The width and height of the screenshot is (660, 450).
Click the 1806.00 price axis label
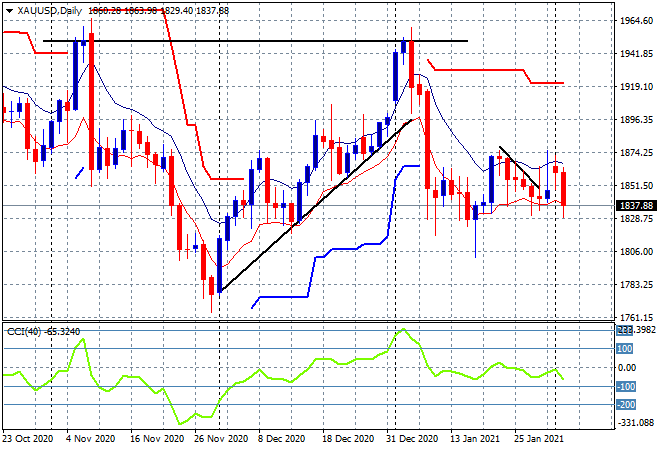click(x=636, y=252)
